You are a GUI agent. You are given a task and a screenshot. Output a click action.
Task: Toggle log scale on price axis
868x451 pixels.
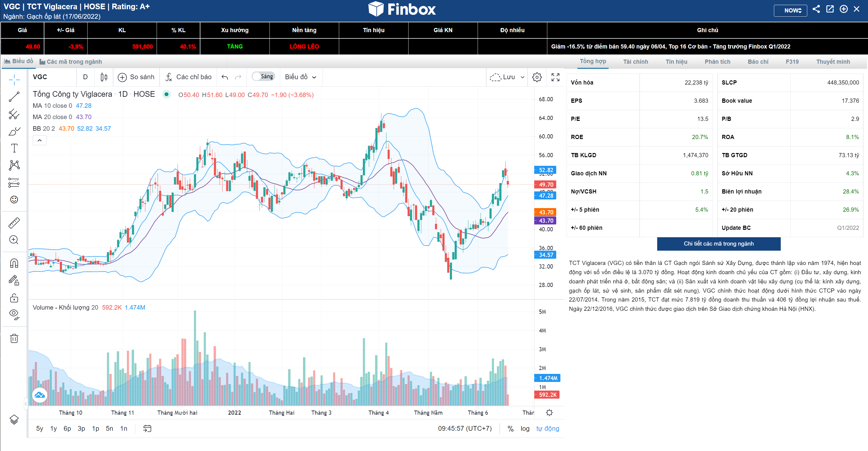tap(525, 428)
